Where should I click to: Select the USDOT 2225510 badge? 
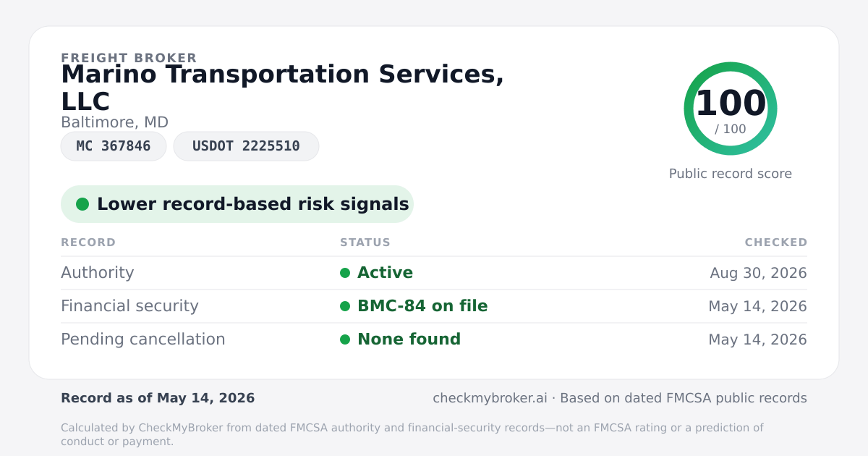[x=246, y=146]
